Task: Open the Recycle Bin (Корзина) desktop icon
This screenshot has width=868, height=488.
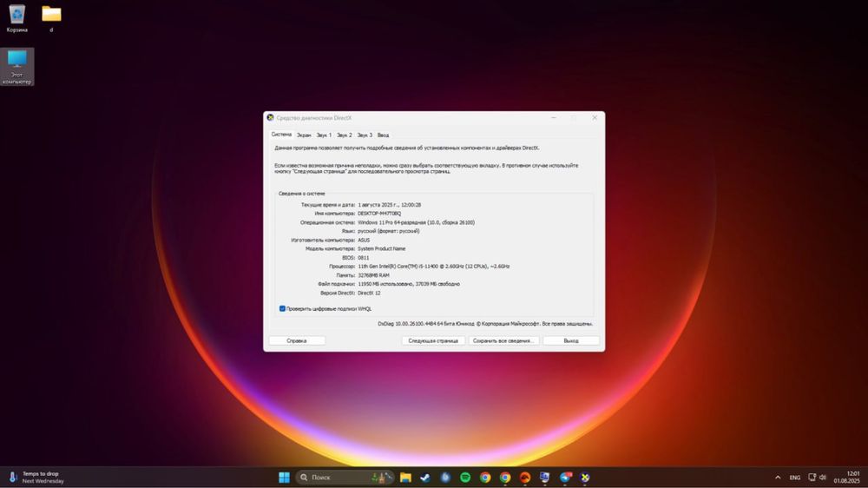Action: click(16, 18)
